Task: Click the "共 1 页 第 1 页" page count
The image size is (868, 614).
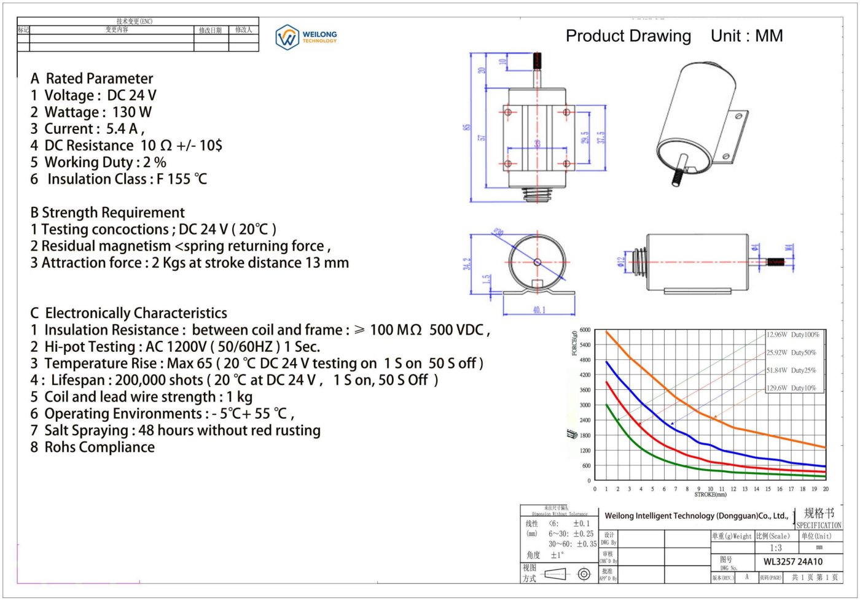Action: [815, 578]
